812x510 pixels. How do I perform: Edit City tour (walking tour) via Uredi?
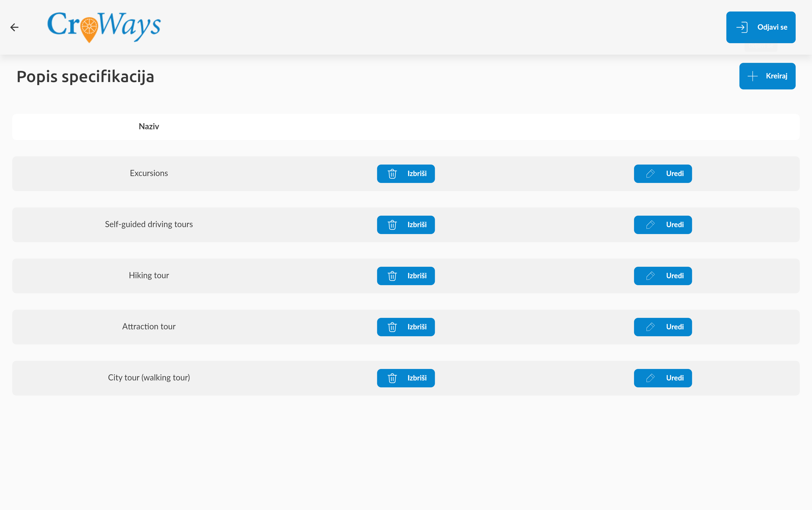663,378
